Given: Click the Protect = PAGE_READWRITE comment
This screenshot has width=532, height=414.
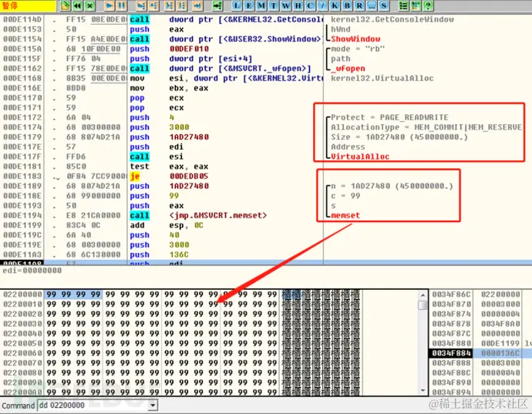Looking at the screenshot, I should pyautogui.click(x=389, y=117).
